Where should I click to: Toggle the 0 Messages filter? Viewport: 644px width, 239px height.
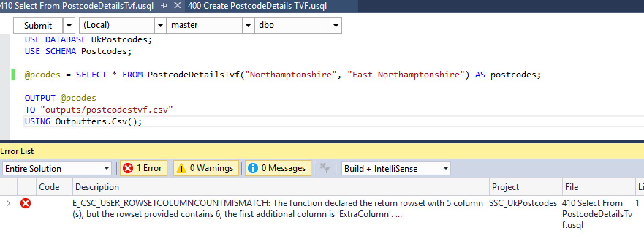pyautogui.click(x=278, y=168)
